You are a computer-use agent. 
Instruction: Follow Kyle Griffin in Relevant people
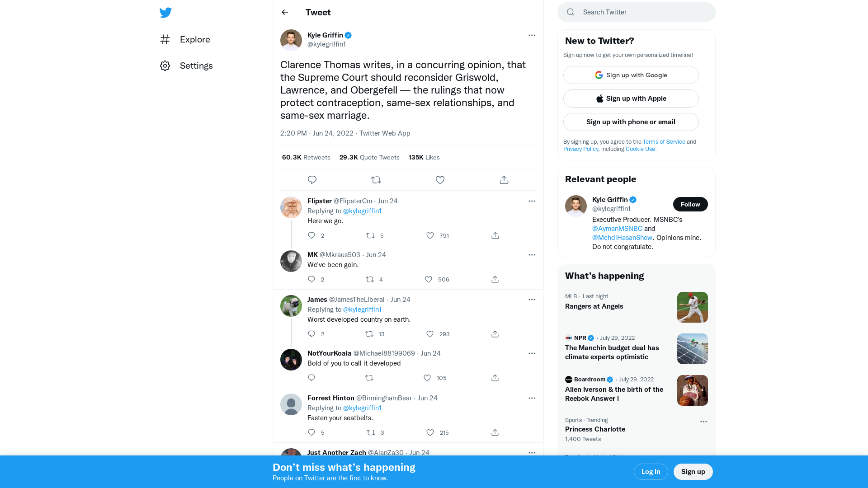click(x=690, y=204)
